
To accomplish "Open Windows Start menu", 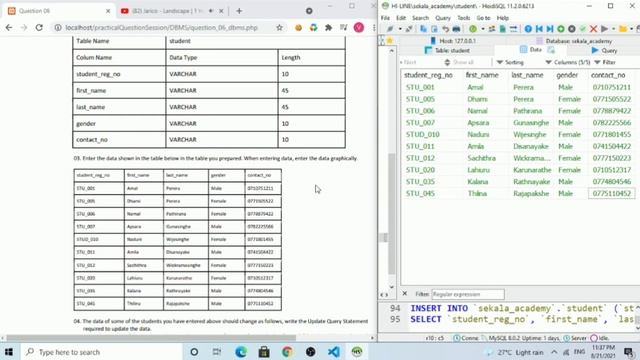I will tap(9, 352).
